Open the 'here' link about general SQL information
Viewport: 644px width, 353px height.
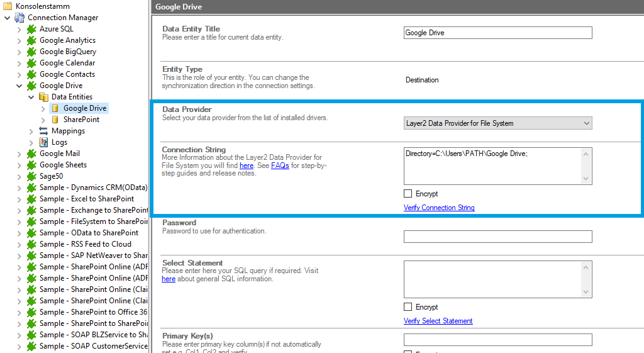169,279
